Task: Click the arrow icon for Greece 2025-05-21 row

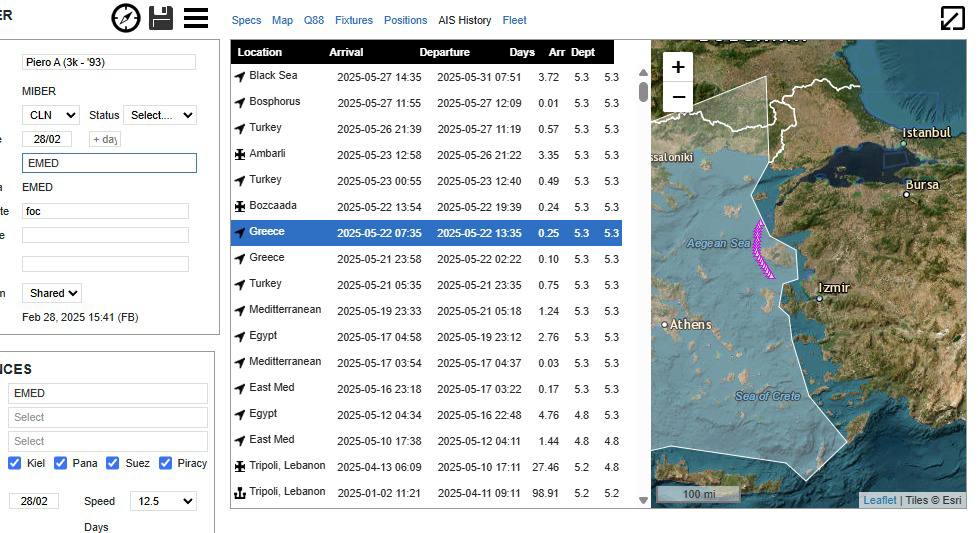Action: pyautogui.click(x=240, y=259)
